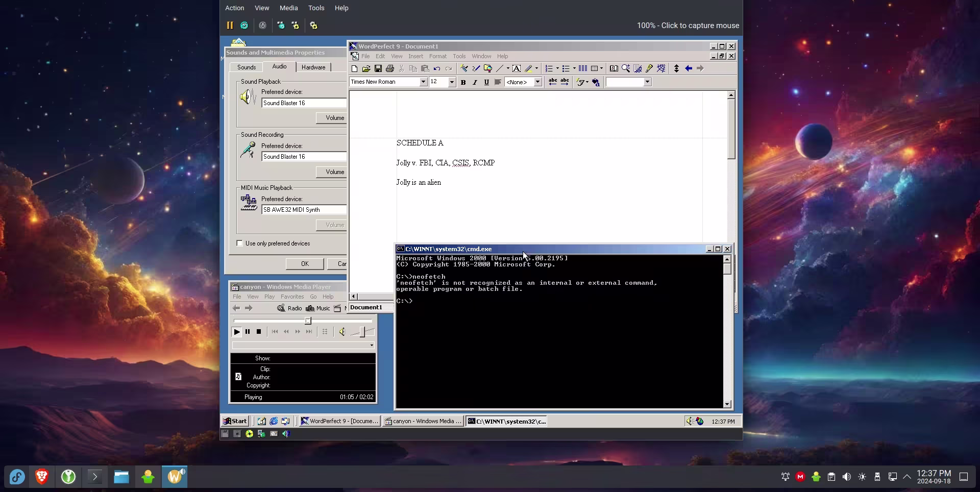Switch to the Sounds tab
This screenshot has width=980, height=492.
[x=247, y=67]
